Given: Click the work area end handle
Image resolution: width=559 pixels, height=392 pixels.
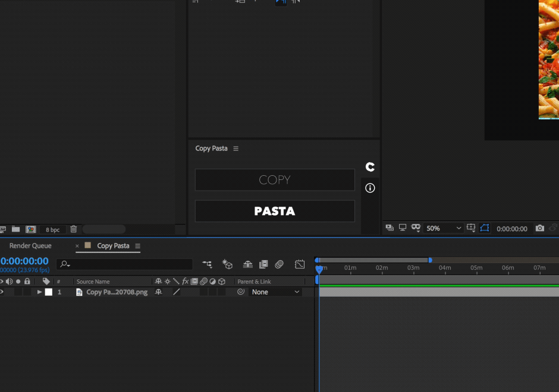Looking at the screenshot, I should [x=431, y=260].
